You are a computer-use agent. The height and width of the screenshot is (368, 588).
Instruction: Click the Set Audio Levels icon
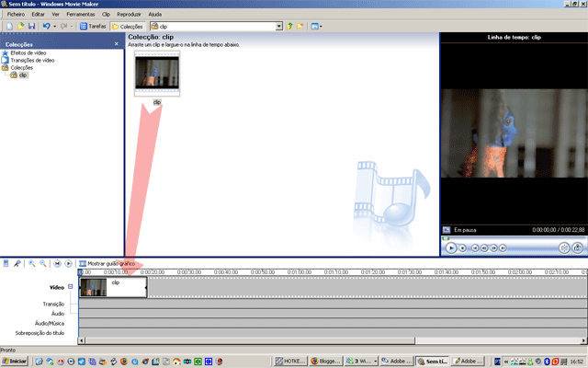pyautogui.click(x=6, y=264)
